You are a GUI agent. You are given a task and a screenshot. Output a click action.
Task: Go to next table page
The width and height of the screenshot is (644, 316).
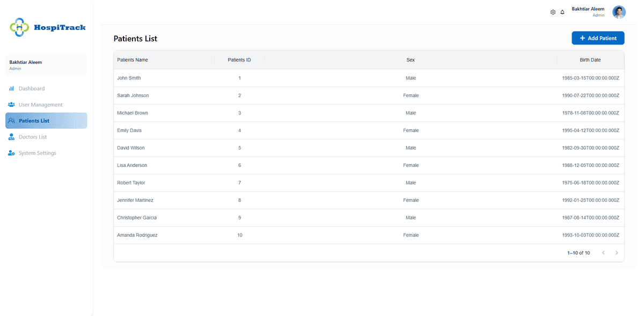617,253
